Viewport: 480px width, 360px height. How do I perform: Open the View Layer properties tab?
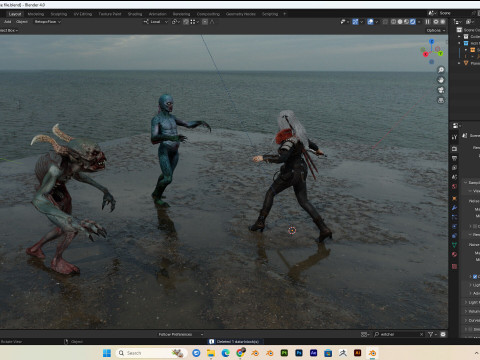pos(454,168)
